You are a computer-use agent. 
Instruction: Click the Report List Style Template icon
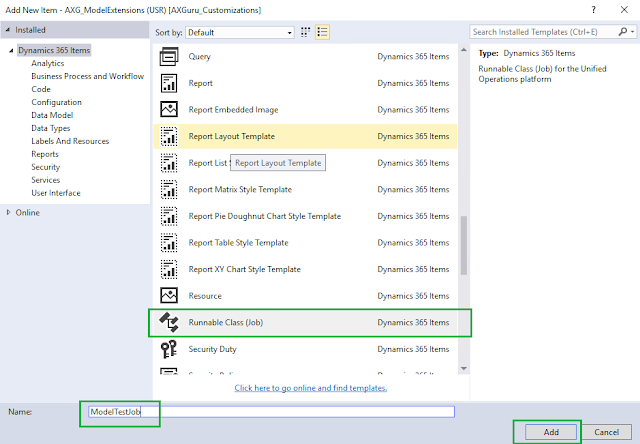169,163
